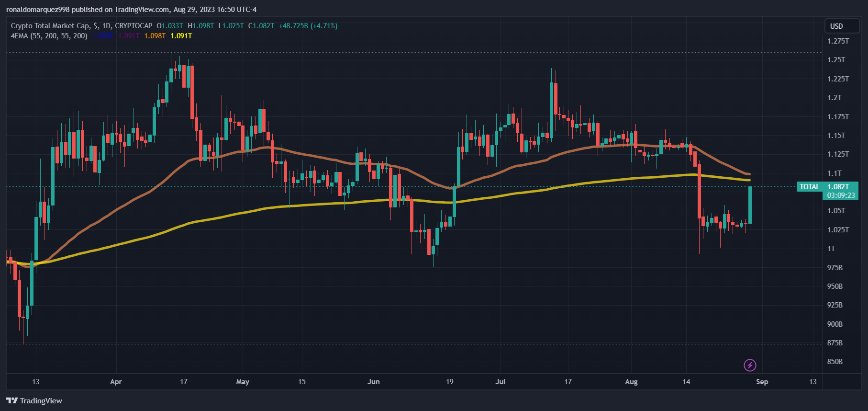
Task: Click the Jul date label on time axis
Action: click(501, 382)
